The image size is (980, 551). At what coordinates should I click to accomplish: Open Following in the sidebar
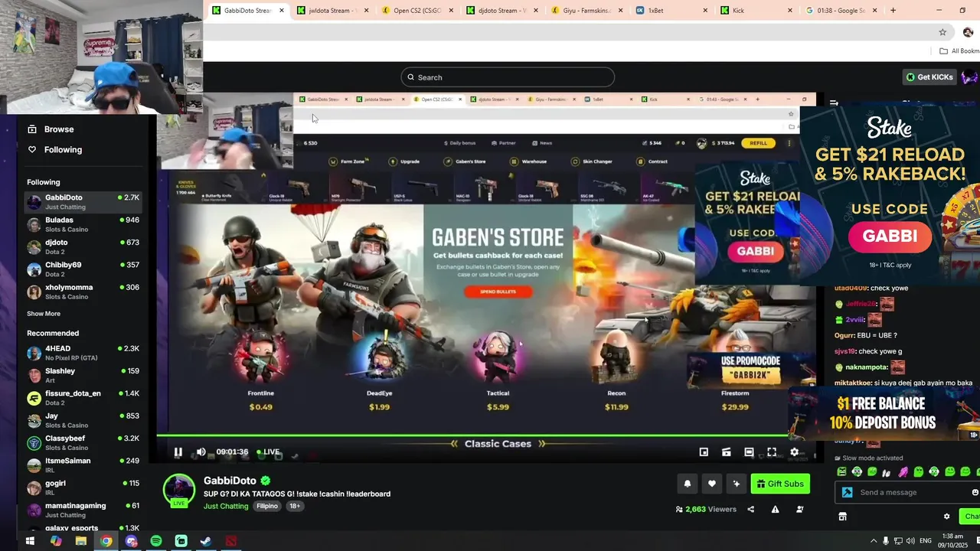coord(55,150)
